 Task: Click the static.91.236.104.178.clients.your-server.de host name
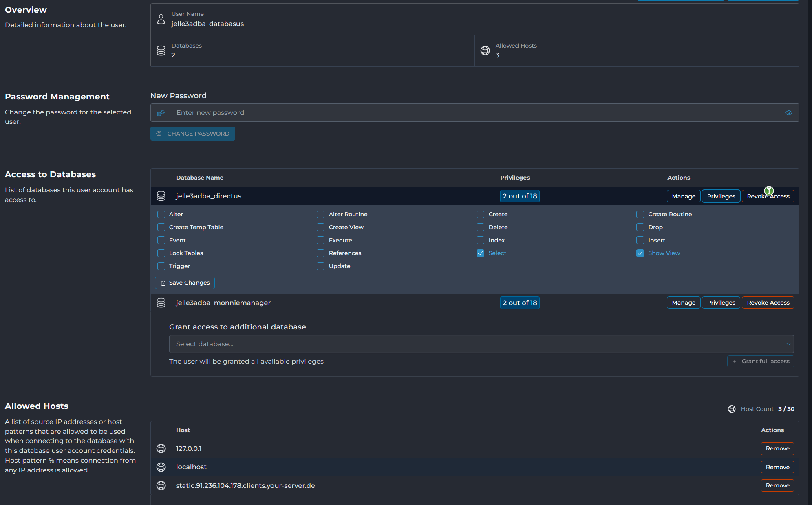[245, 485]
